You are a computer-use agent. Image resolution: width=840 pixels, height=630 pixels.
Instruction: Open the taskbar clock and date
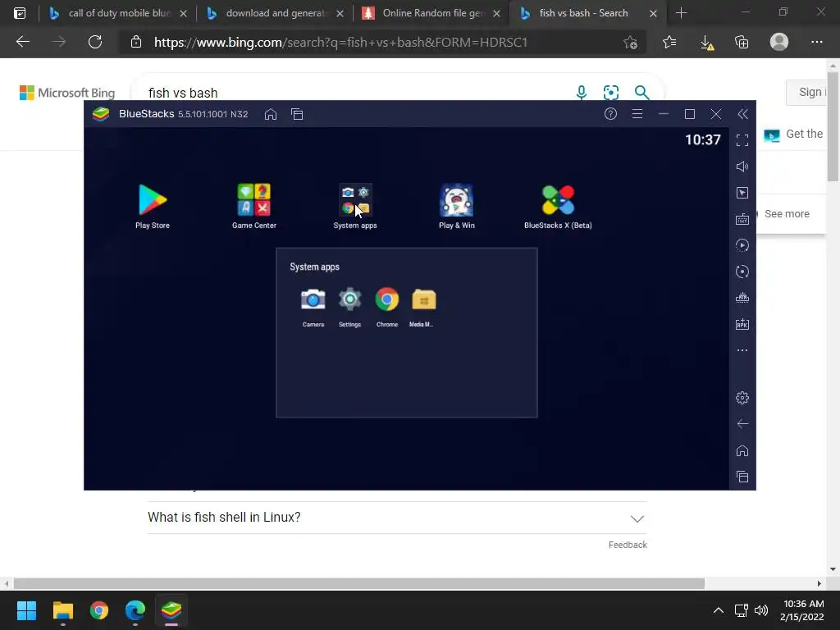coord(802,610)
